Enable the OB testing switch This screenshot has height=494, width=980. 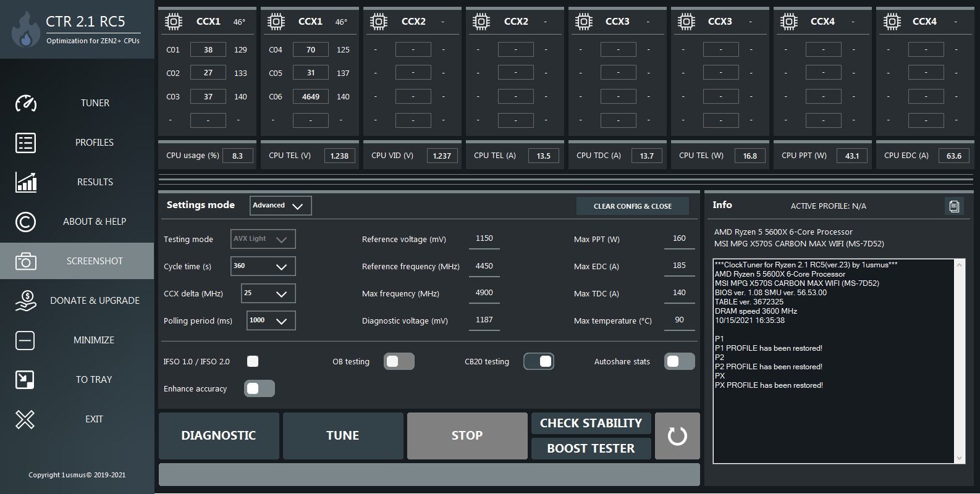pyautogui.click(x=399, y=362)
